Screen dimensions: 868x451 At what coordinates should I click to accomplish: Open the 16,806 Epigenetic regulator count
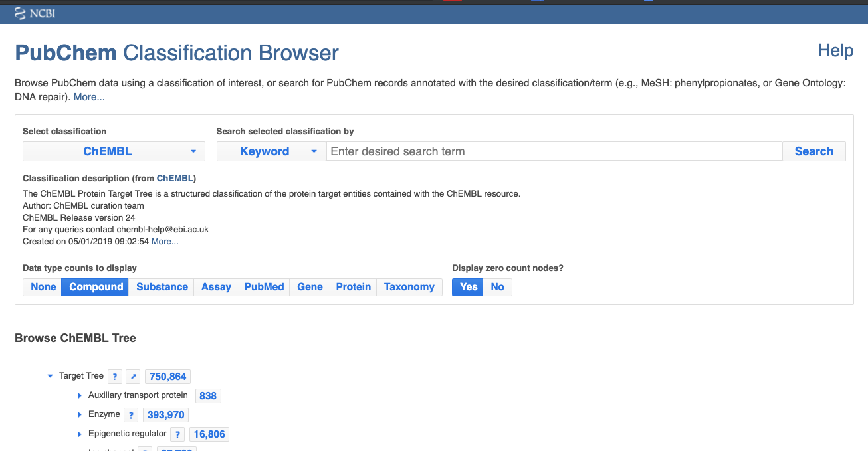point(209,434)
